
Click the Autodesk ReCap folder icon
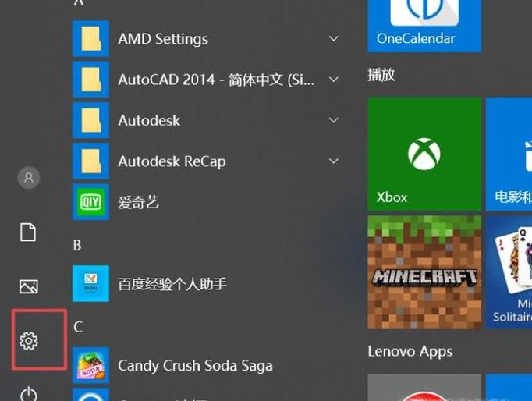[x=90, y=161]
